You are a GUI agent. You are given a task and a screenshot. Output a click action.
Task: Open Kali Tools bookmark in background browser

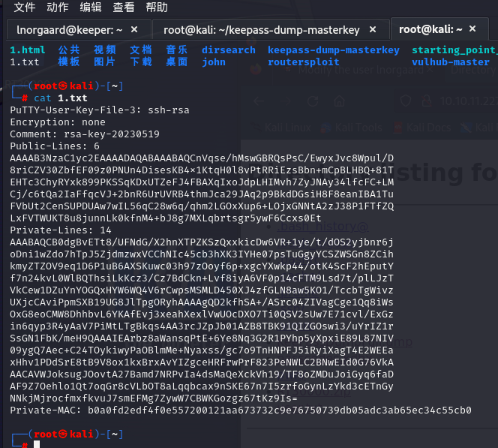tap(352, 128)
